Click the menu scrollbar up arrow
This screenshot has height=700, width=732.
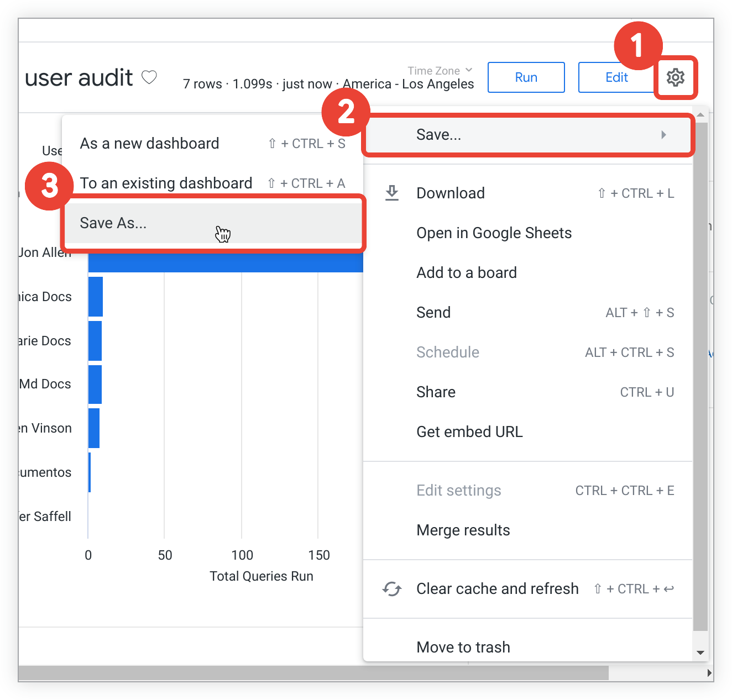click(x=700, y=115)
